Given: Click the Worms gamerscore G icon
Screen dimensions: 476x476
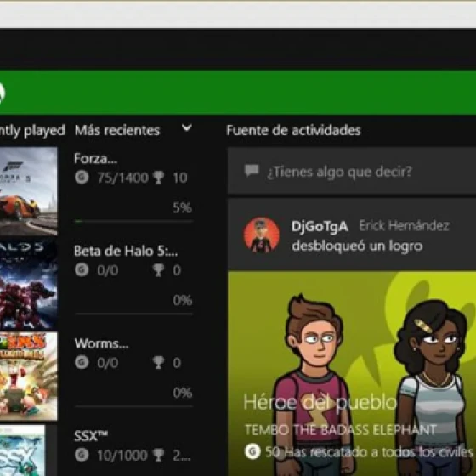Looking at the screenshot, I should 82,362.
